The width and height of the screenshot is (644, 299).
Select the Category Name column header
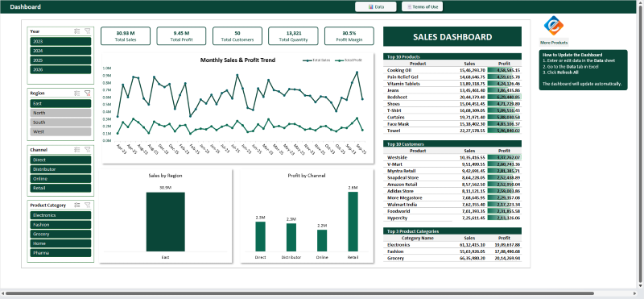[x=418, y=238]
